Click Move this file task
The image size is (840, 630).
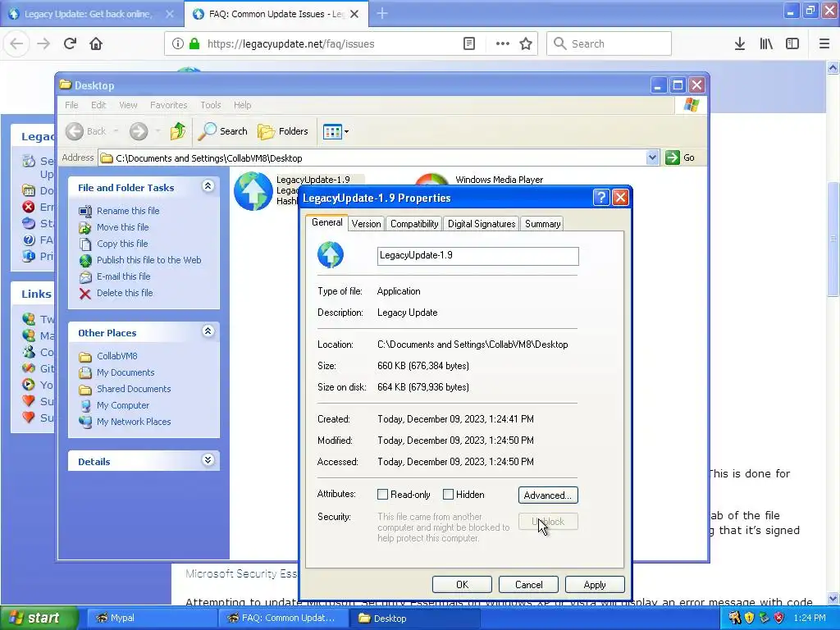coord(123,227)
